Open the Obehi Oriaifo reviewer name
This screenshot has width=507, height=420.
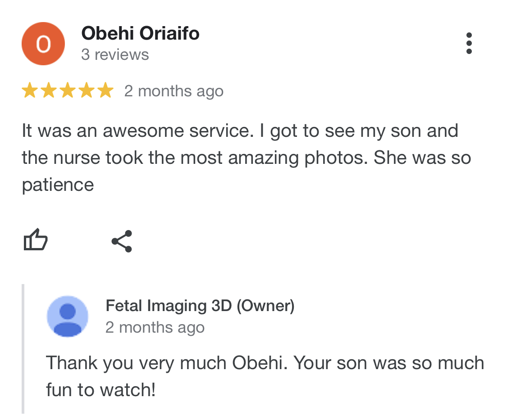pyautogui.click(x=140, y=33)
